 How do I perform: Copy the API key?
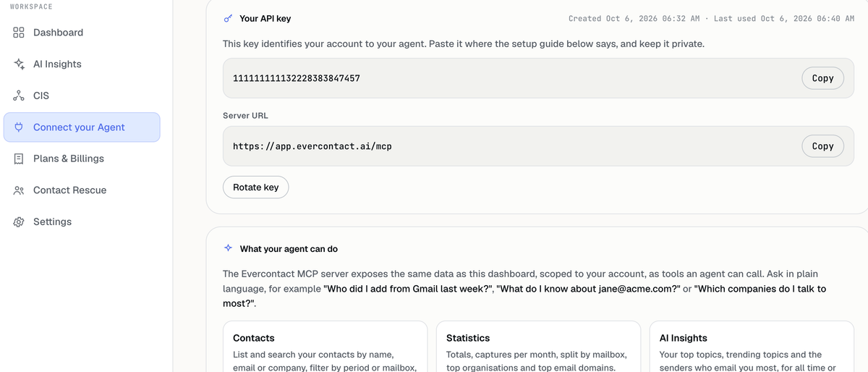[x=822, y=78]
